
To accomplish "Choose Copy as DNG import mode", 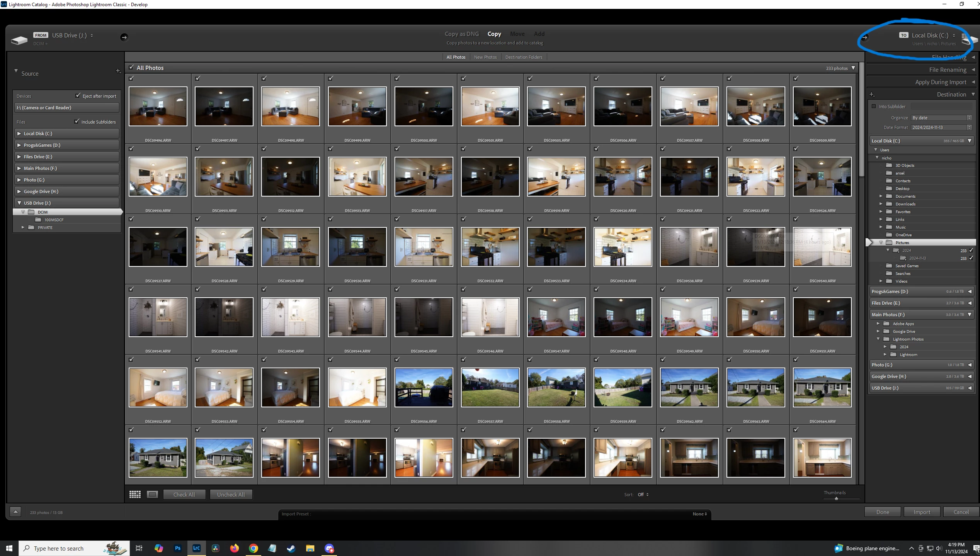I will 461,34.
